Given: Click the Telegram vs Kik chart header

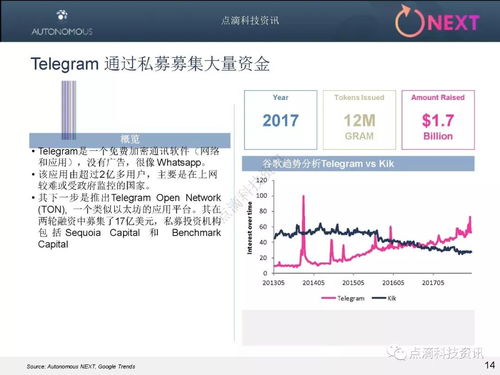Looking at the screenshot, I should coord(358,164).
